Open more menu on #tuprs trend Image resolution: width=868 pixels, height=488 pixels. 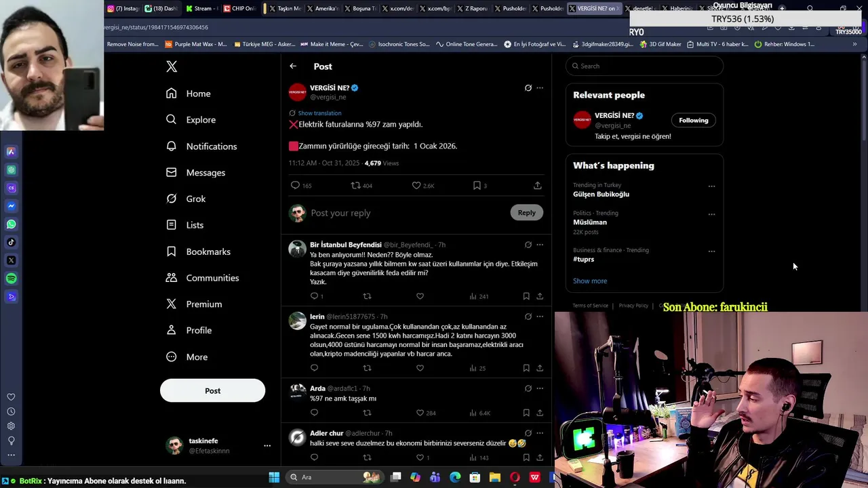click(x=711, y=251)
